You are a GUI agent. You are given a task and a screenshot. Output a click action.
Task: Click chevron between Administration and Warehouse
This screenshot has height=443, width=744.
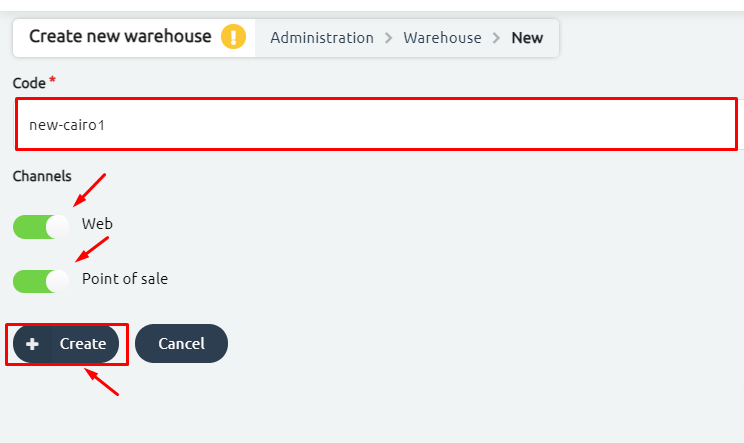[x=389, y=37]
